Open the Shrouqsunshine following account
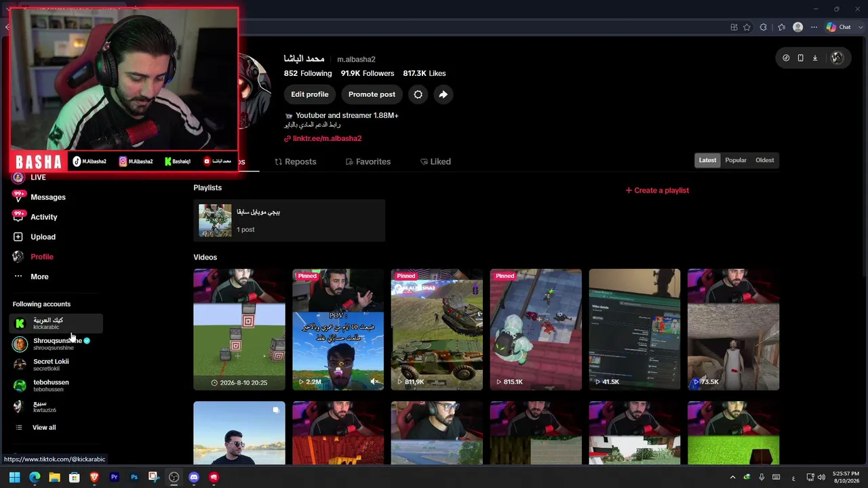 point(56,344)
